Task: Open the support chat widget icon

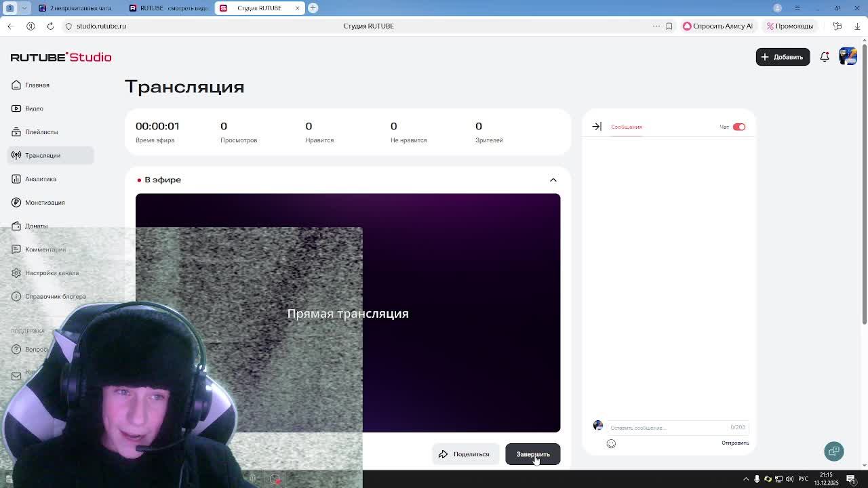Action: [x=834, y=451]
